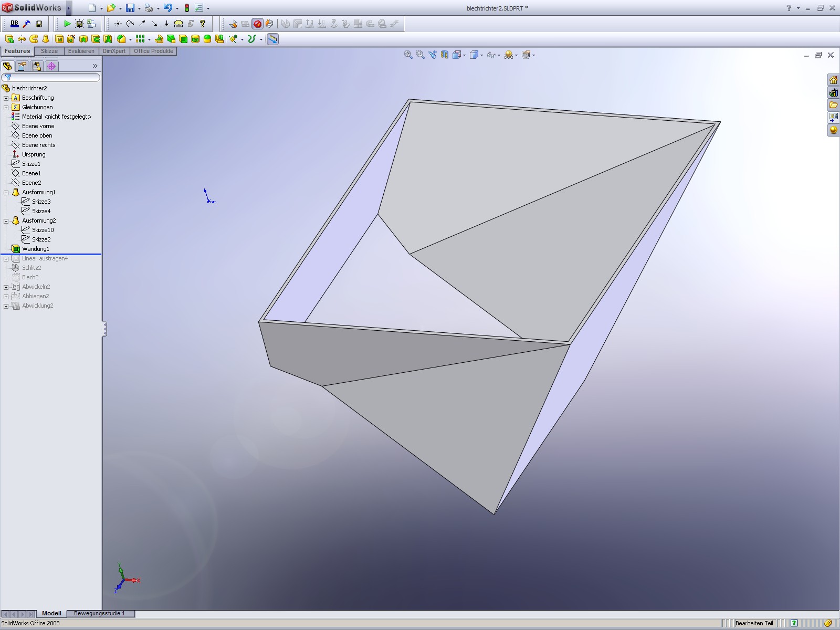Open the Options checklist icon
This screenshot has height=630, width=840.
199,8
